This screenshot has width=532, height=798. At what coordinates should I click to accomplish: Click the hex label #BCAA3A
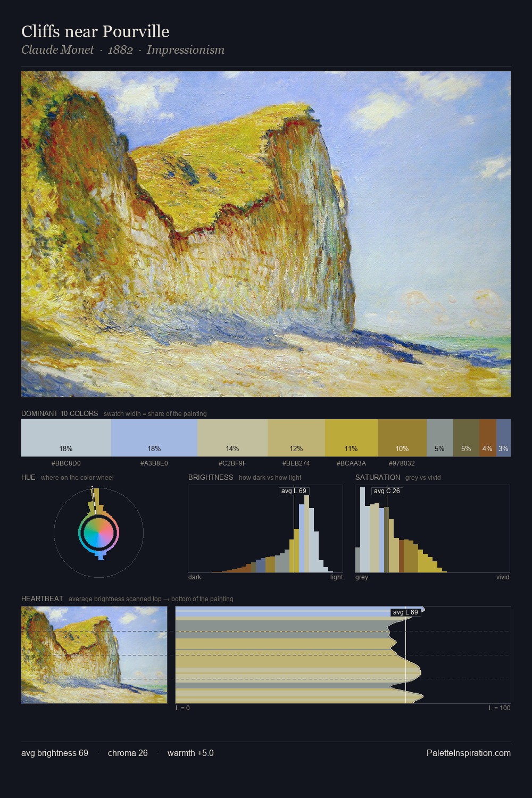coord(351,463)
